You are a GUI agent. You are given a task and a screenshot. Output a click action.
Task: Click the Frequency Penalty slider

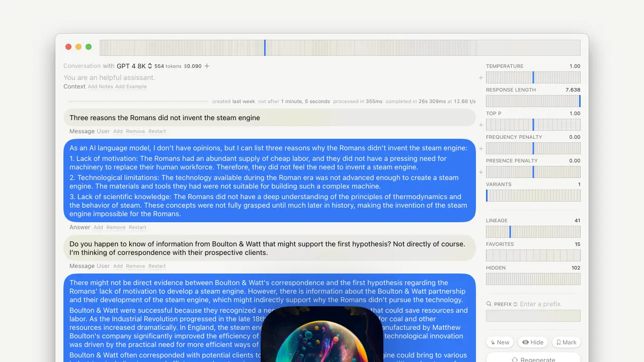[533, 148]
